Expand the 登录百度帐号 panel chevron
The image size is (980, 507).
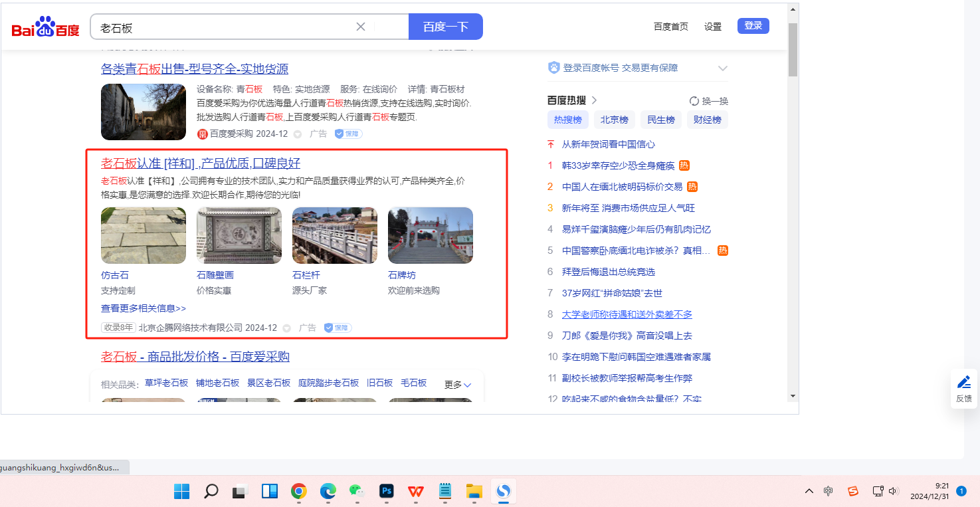(723, 68)
